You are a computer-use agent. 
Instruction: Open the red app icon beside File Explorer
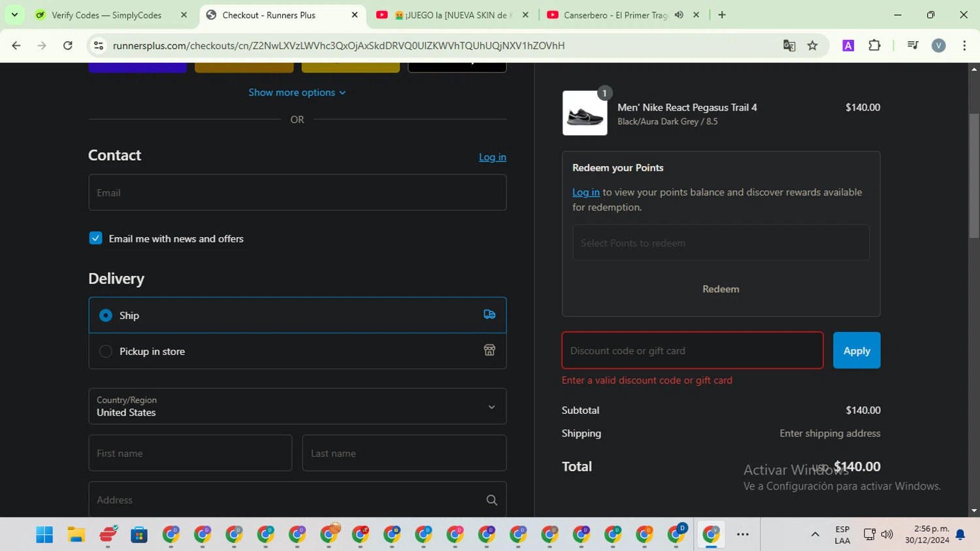click(x=108, y=535)
